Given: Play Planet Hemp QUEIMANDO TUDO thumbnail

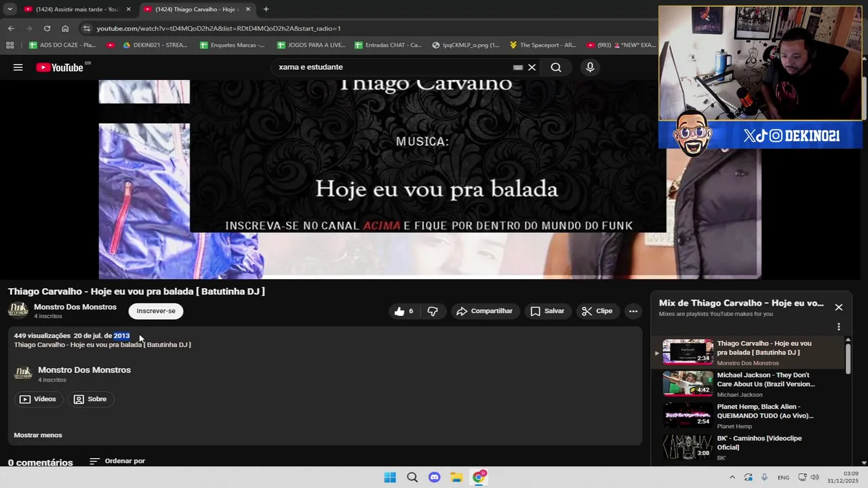Looking at the screenshot, I should 688,415.
